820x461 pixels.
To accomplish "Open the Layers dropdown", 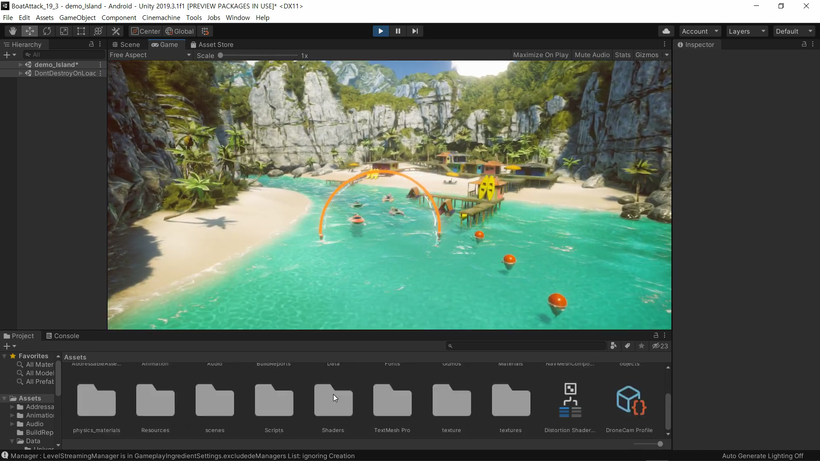I will 746,31.
